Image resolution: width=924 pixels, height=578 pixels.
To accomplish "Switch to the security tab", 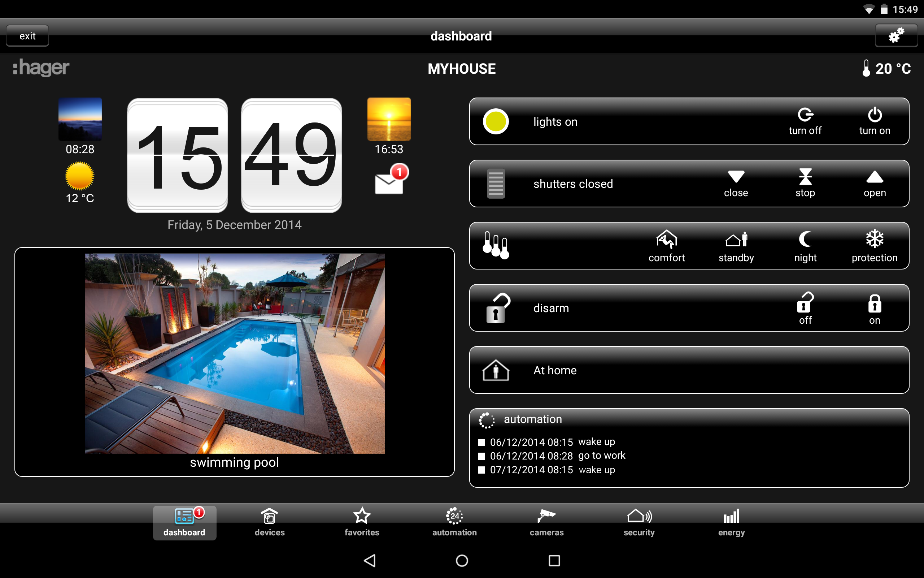I will [639, 523].
